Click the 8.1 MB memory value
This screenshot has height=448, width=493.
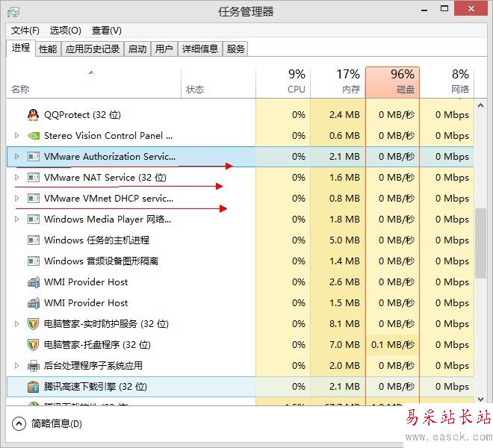click(x=344, y=324)
